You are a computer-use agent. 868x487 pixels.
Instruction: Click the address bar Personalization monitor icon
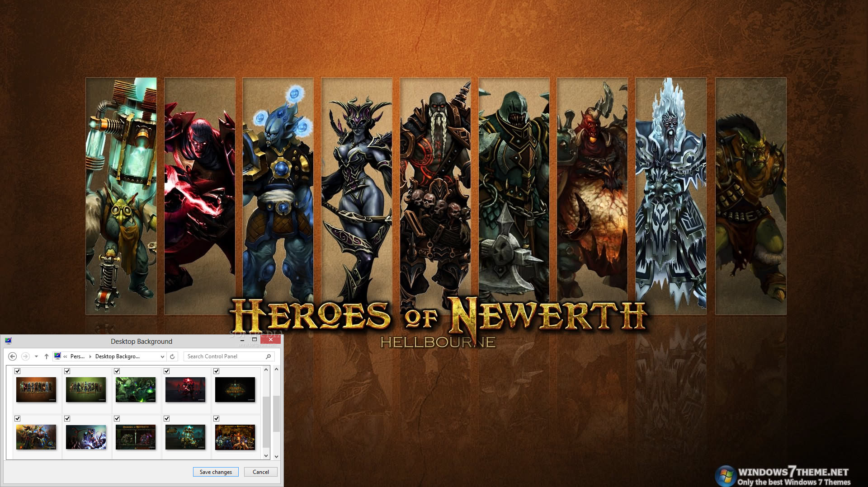57,356
